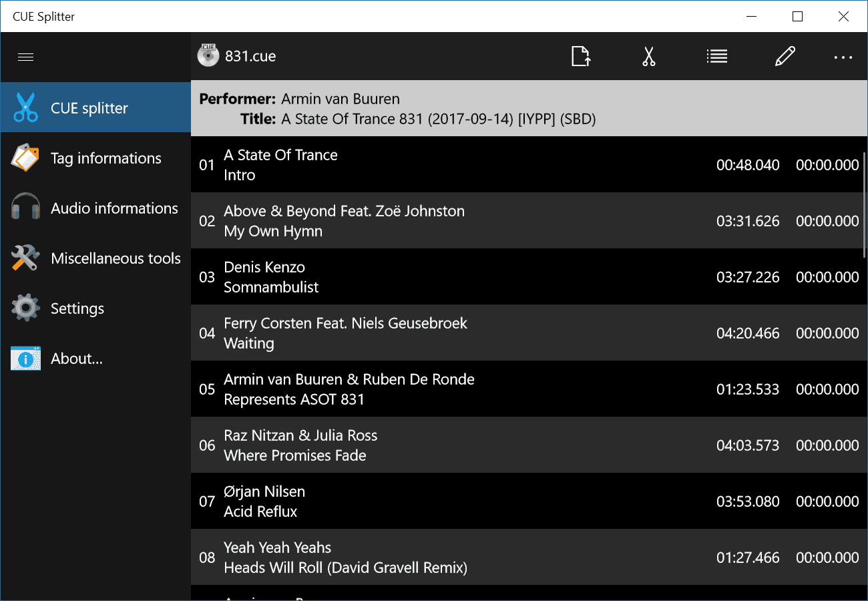This screenshot has width=868, height=601.
Task: Edit the CUE sheet with the pencil icon
Action: 785,57
